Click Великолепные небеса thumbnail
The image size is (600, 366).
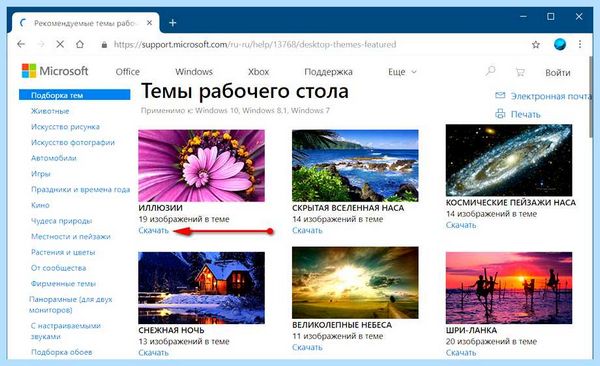click(x=355, y=283)
